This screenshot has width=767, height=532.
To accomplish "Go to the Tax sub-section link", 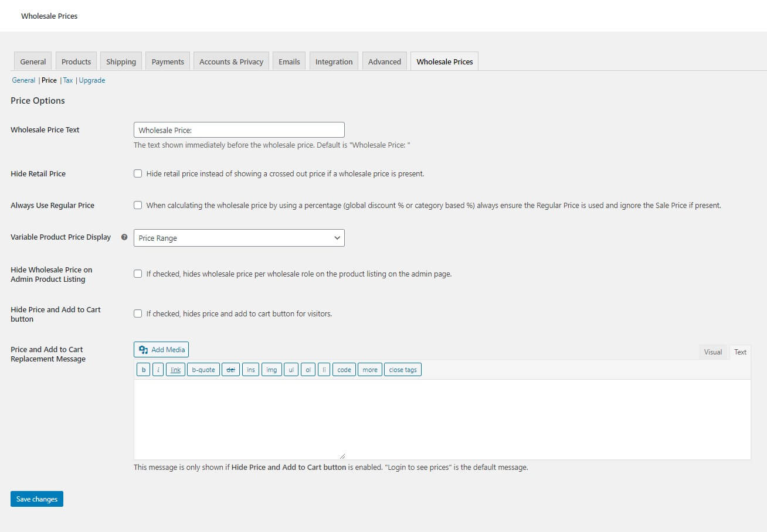I will [68, 80].
